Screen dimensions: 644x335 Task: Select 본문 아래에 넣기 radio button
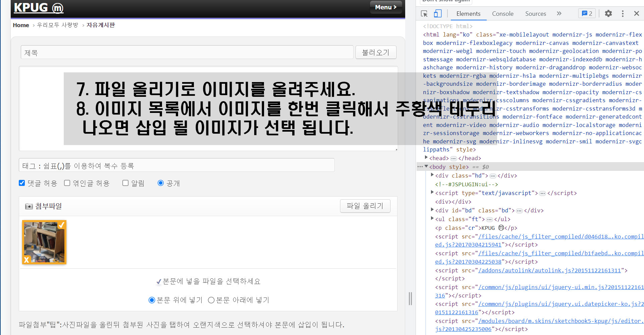pyautogui.click(x=211, y=300)
